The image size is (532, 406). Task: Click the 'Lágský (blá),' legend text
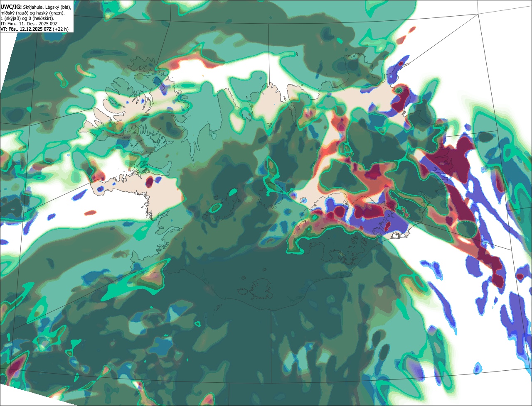coord(58,7)
